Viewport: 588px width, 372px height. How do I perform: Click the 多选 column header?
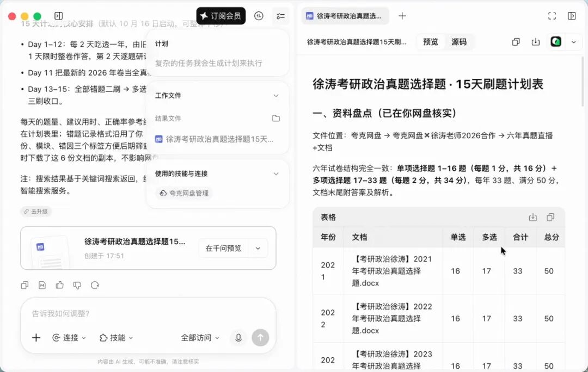489,237
